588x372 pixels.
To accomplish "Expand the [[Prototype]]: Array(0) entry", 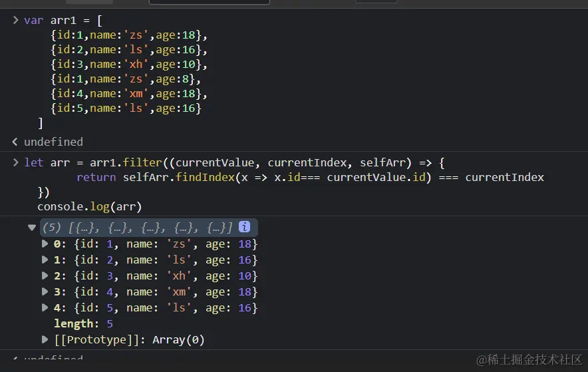I will coord(45,339).
